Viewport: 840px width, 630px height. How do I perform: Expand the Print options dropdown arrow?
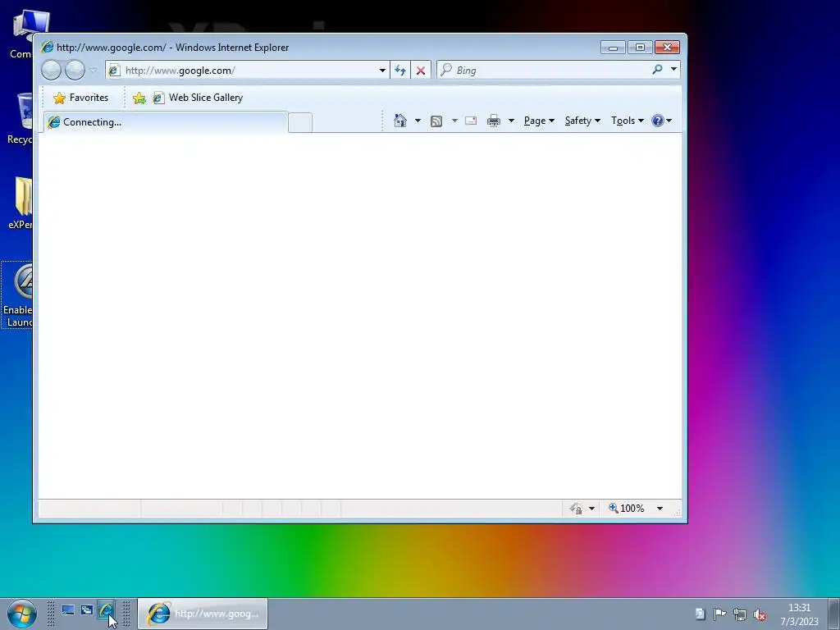coord(511,121)
